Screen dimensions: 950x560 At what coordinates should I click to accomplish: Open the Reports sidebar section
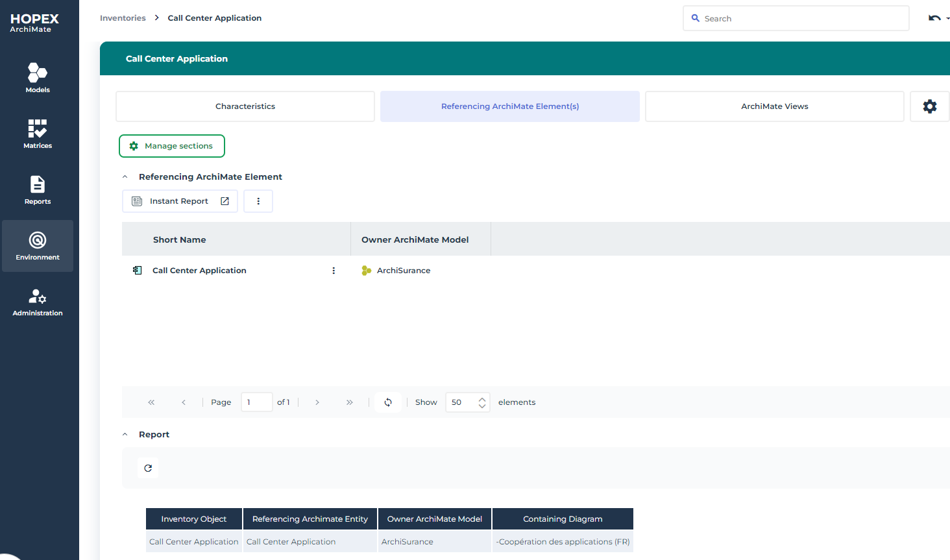(38, 189)
